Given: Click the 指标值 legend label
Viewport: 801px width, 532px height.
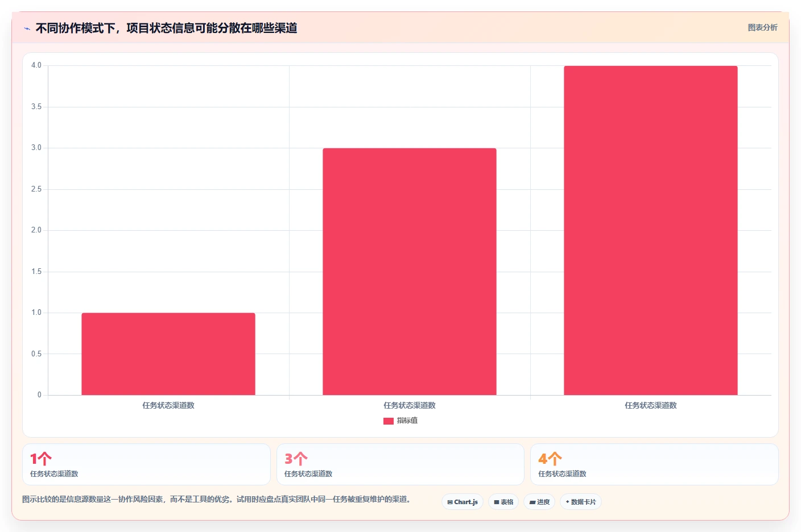Looking at the screenshot, I should click(407, 421).
